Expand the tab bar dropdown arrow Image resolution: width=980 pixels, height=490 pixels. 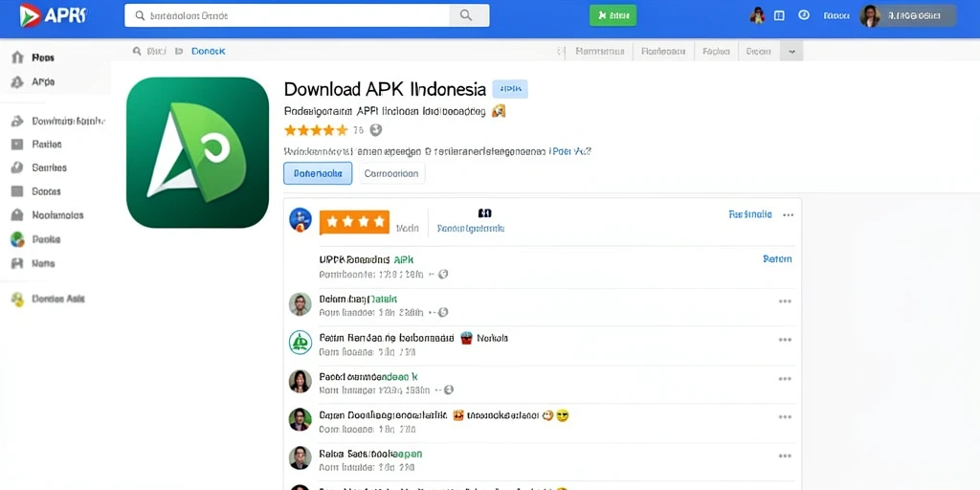[x=791, y=52]
